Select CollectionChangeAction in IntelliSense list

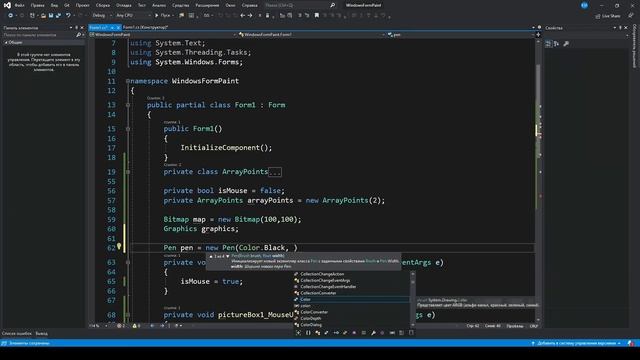coord(322,274)
